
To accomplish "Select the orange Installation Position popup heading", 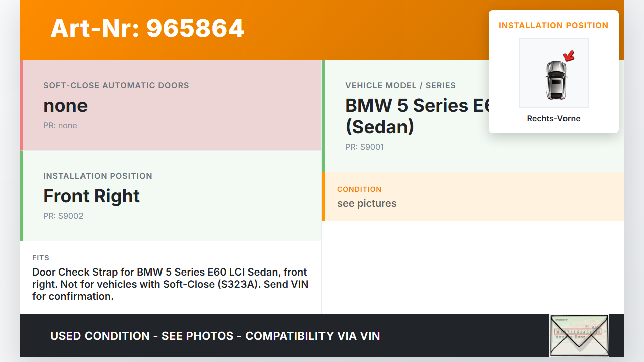I will (x=553, y=26).
